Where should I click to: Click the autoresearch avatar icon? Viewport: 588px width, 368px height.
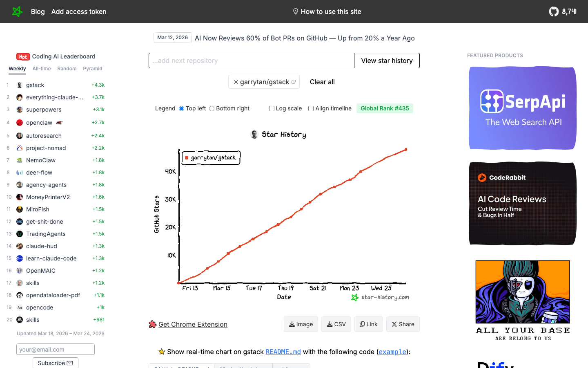[x=19, y=136]
